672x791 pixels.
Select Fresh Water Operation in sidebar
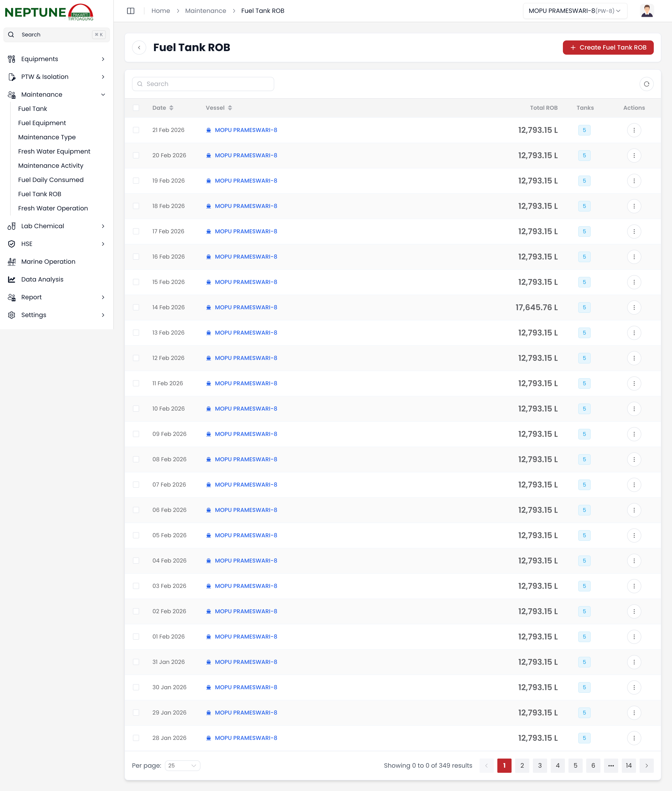coord(53,208)
